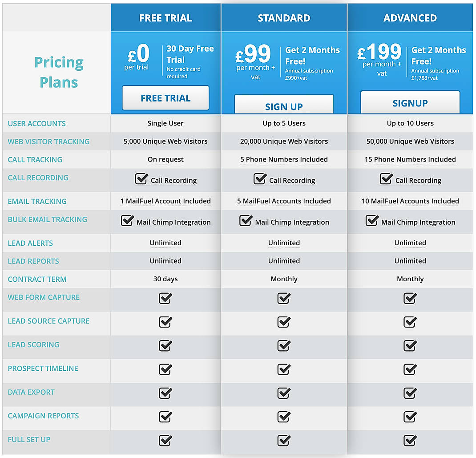Viewport: 476px width, 458px height.
Task: Select the Standard plan header
Action: 284,18
